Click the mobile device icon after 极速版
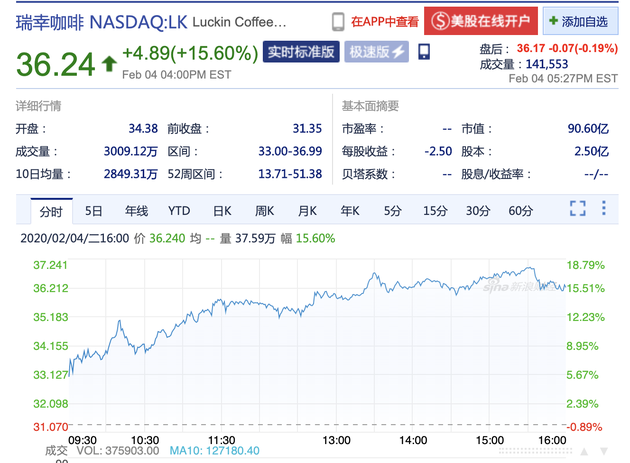 [x=424, y=52]
